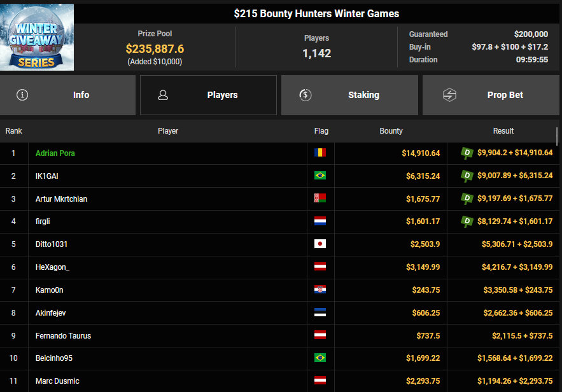Click the Winter Giveaway Series banner
Viewport: 562px width, 392px height.
[37, 37]
